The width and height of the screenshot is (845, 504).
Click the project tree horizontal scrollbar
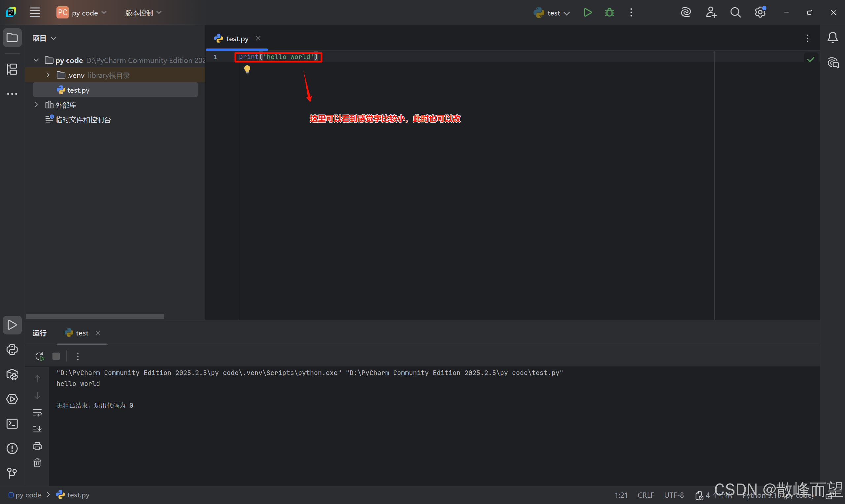point(95,316)
